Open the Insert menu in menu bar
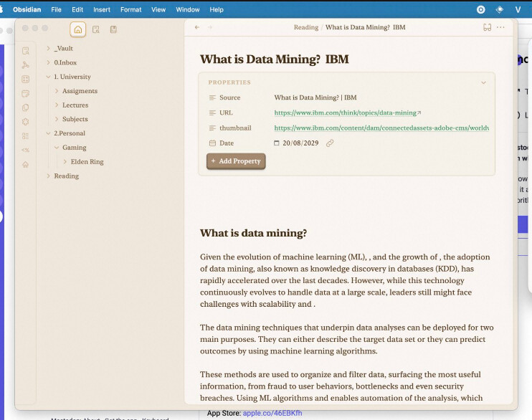Image resolution: width=532 pixels, height=420 pixels. (101, 10)
